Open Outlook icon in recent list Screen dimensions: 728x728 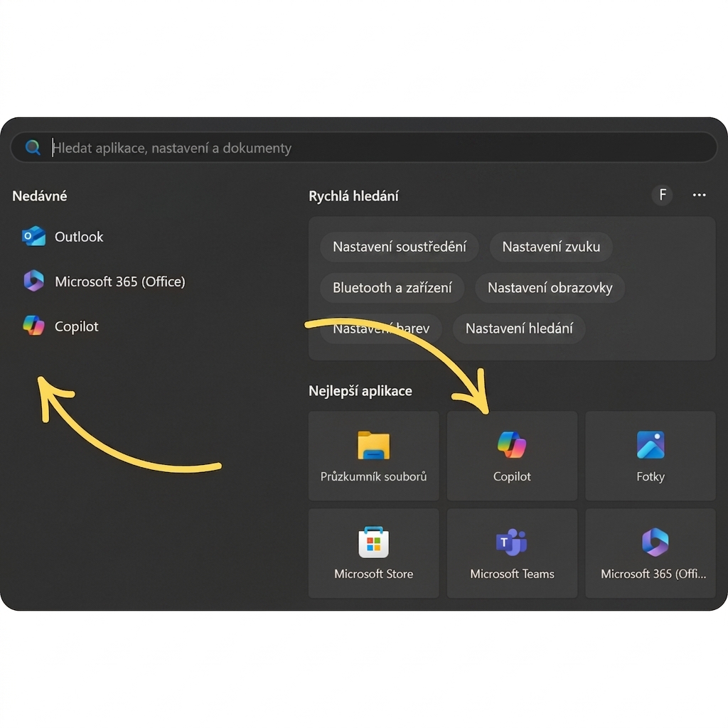33,236
